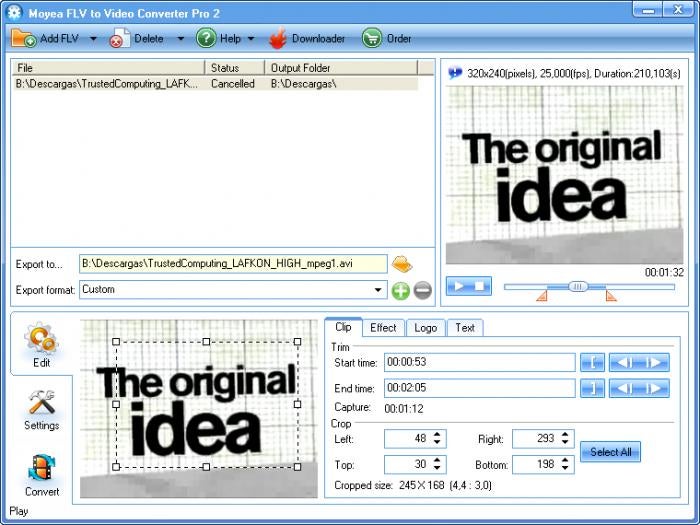Open the Downloader flame icon

tap(278, 38)
